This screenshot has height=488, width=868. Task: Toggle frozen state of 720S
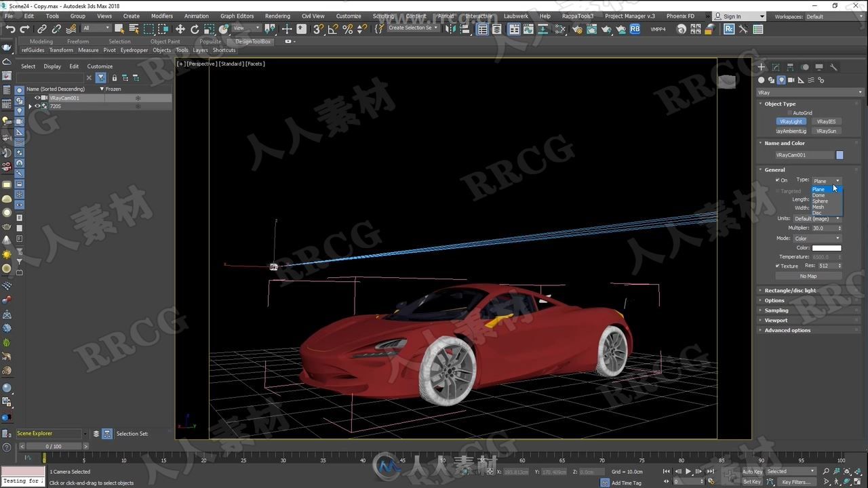138,106
